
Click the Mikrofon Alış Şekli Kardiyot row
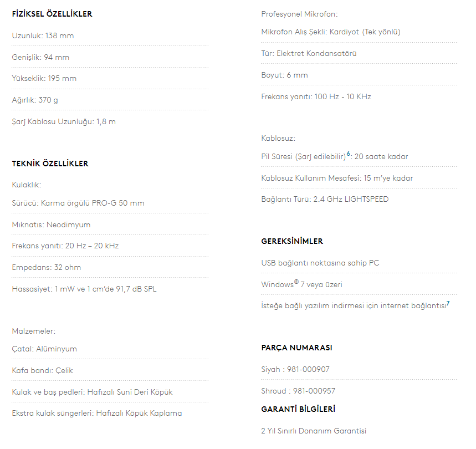330,32
